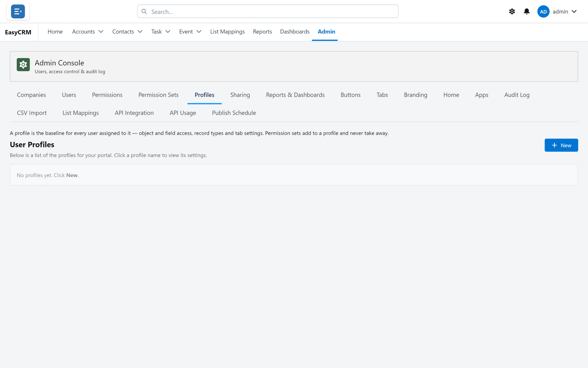Click into the Search field
The height and width of the screenshot is (368, 588).
(268, 11)
